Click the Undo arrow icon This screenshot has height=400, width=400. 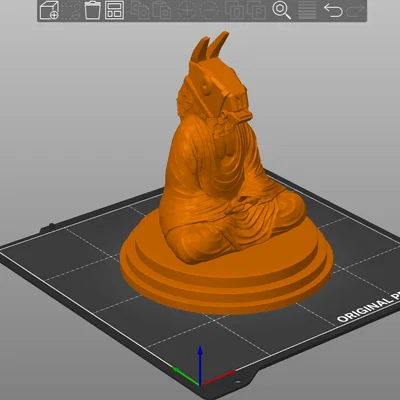pos(333,10)
